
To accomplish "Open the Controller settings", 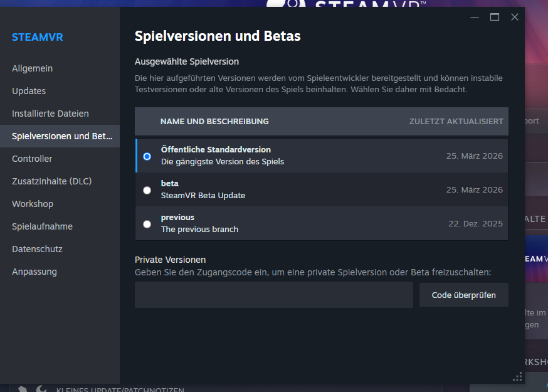I will pos(32,159).
